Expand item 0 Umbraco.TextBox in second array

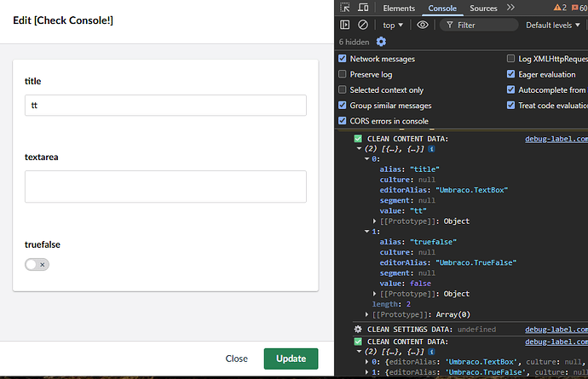[366, 362]
